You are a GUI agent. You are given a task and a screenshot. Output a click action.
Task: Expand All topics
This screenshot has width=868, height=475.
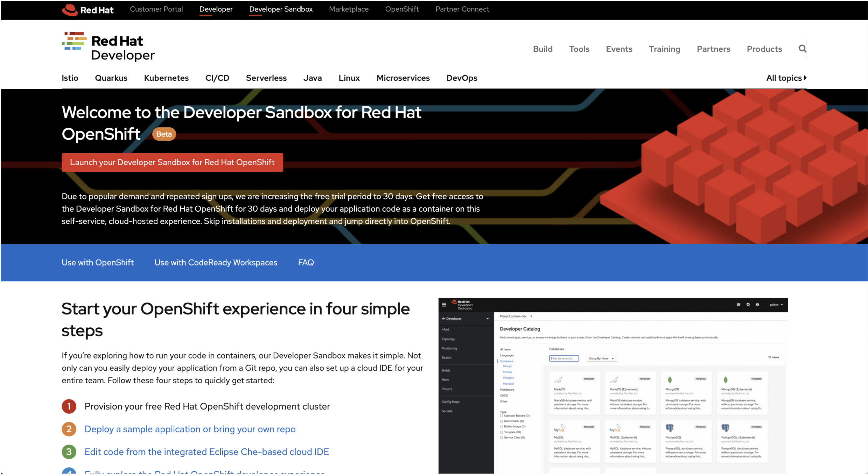[786, 78]
